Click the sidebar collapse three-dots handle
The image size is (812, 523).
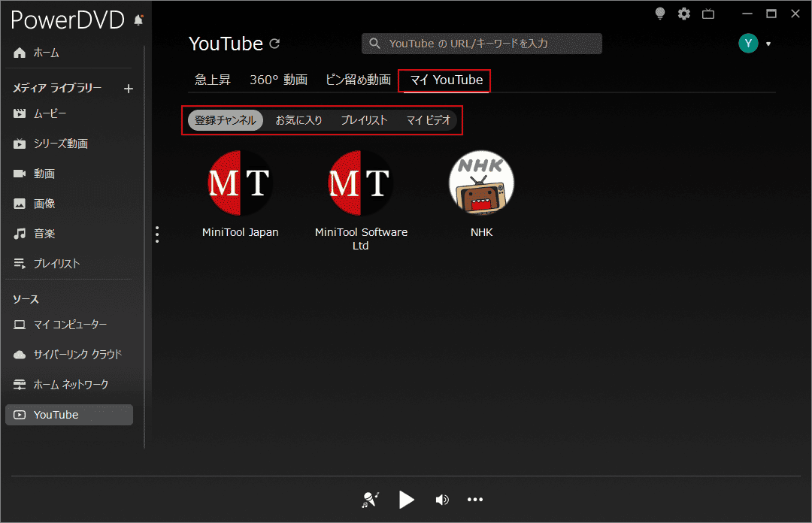[157, 234]
